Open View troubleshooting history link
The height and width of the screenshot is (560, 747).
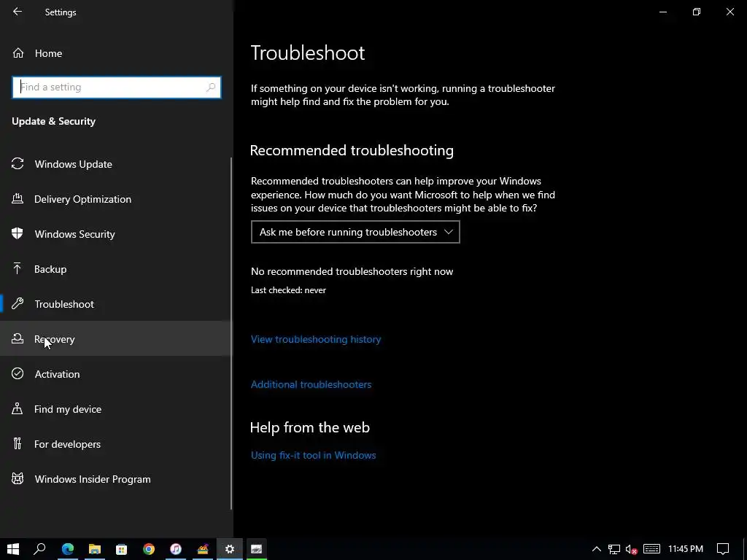316,339
